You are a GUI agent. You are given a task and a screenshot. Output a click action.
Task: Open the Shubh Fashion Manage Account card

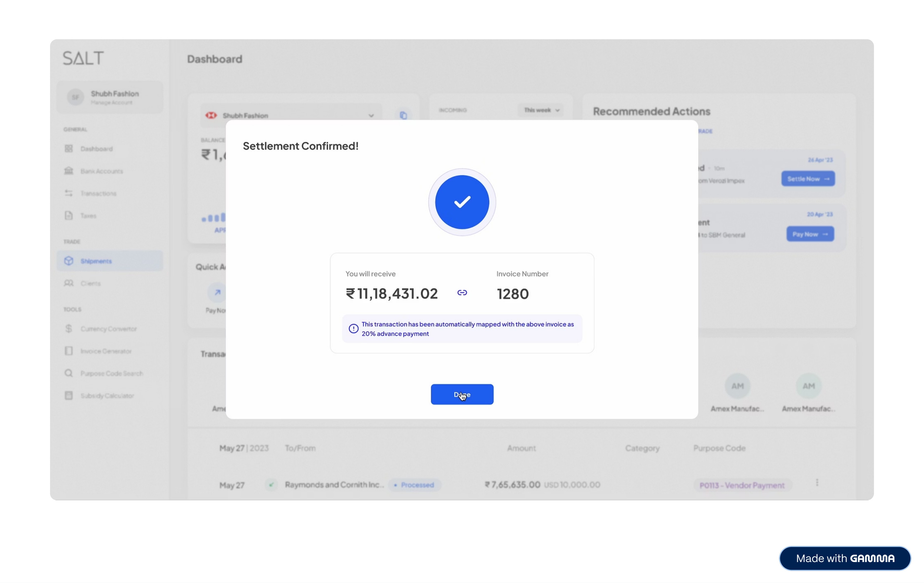pyautogui.click(x=110, y=97)
